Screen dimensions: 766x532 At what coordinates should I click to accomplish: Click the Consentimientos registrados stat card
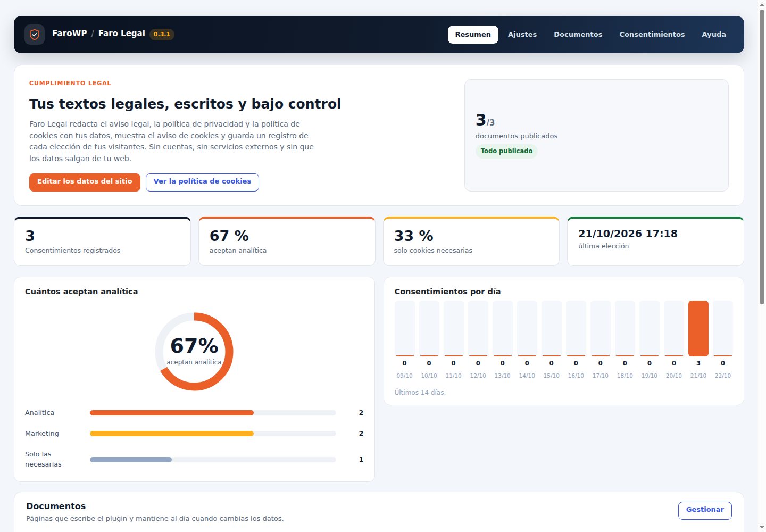(x=102, y=241)
